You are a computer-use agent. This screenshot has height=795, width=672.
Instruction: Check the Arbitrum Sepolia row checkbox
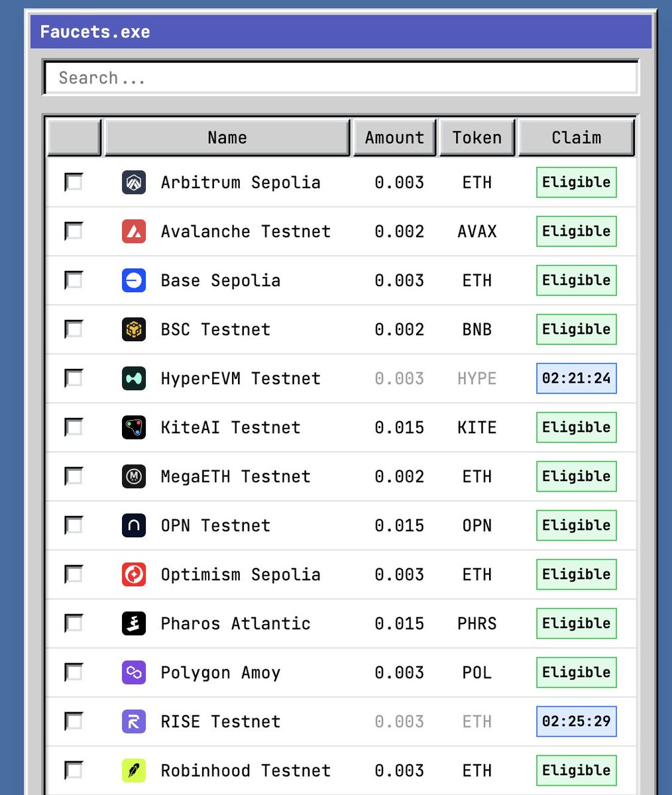74,182
